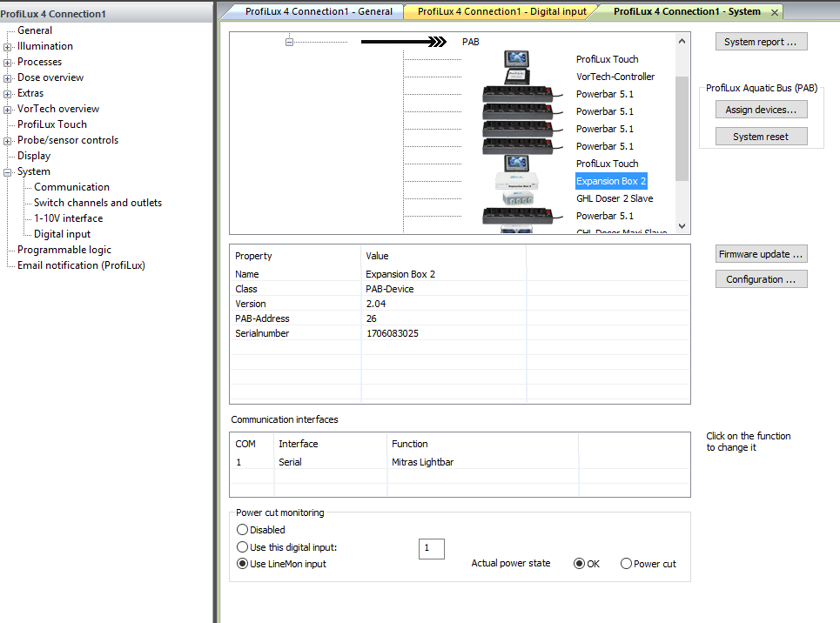Click the device list scrollbar thumb

682,129
